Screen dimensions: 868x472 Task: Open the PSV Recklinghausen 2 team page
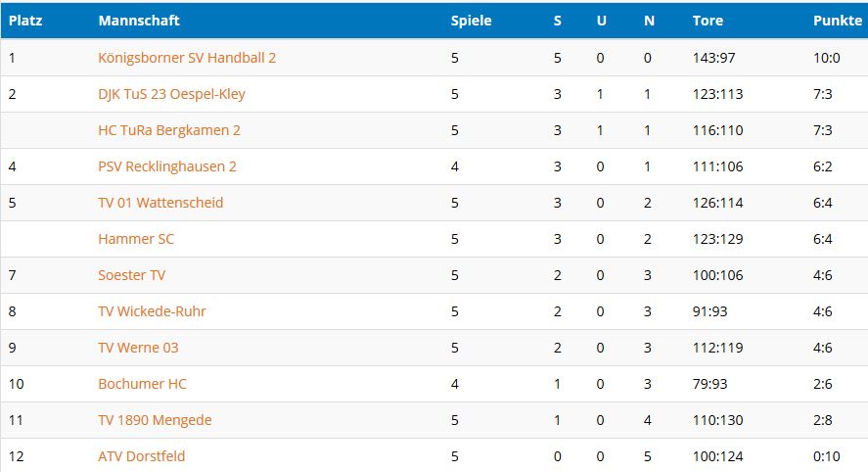coord(167,166)
